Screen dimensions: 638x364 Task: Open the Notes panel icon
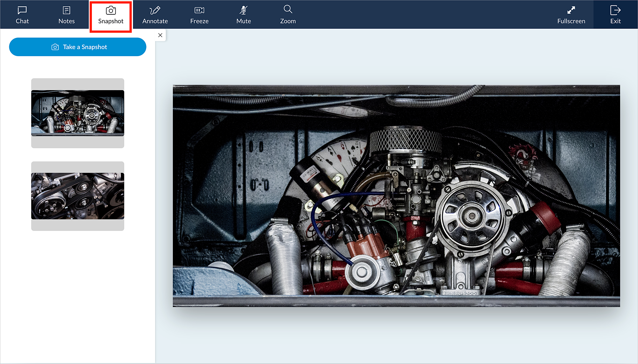pos(66,10)
